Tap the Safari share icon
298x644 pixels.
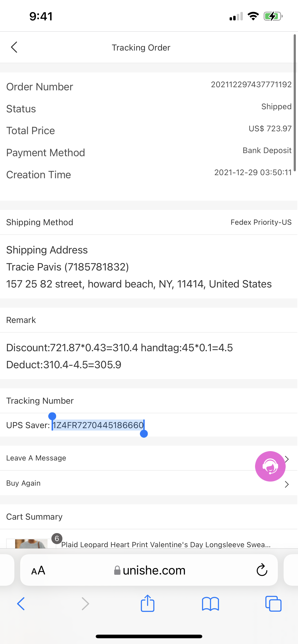[x=148, y=604]
